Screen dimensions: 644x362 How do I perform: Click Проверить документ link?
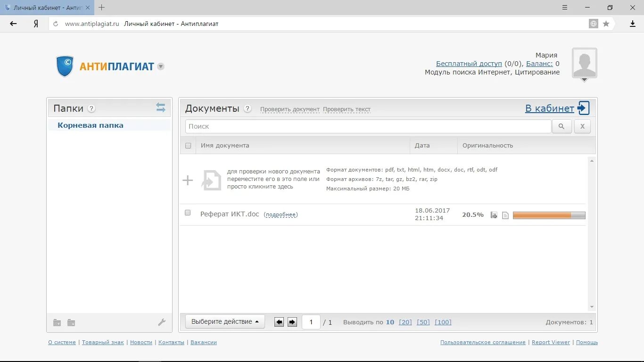click(290, 109)
